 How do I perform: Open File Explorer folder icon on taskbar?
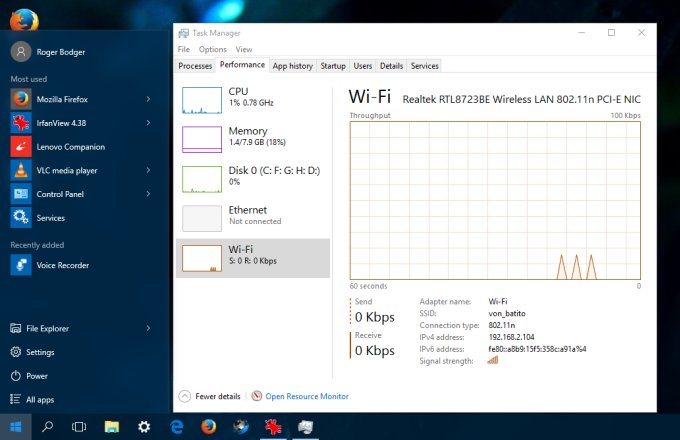[x=111, y=427]
